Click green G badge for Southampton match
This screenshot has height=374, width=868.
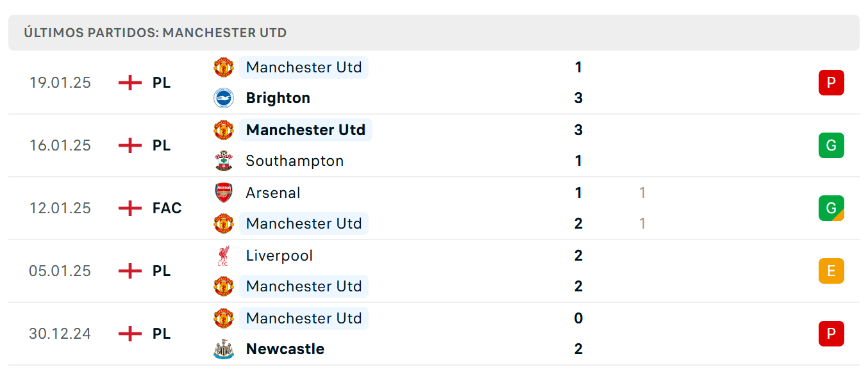[x=831, y=145]
